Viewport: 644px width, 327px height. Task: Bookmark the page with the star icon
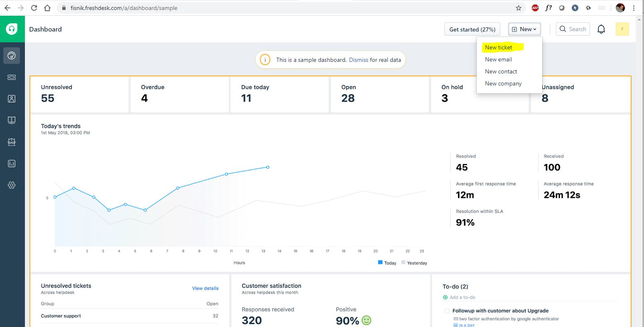click(x=519, y=8)
